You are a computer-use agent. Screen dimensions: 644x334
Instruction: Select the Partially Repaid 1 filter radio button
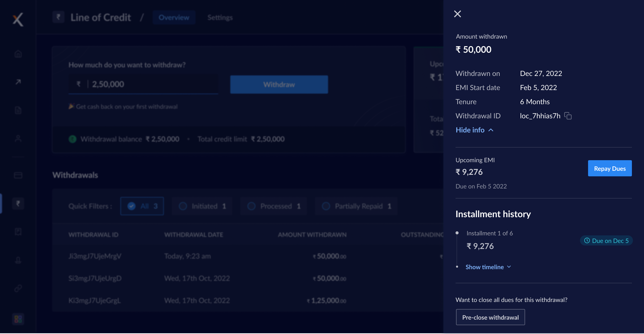[326, 206]
